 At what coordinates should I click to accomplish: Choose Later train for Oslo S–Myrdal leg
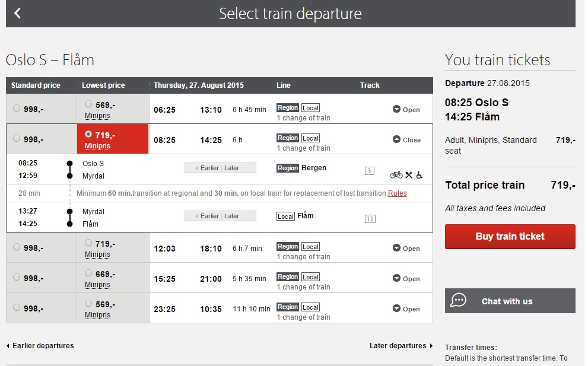pyautogui.click(x=232, y=168)
